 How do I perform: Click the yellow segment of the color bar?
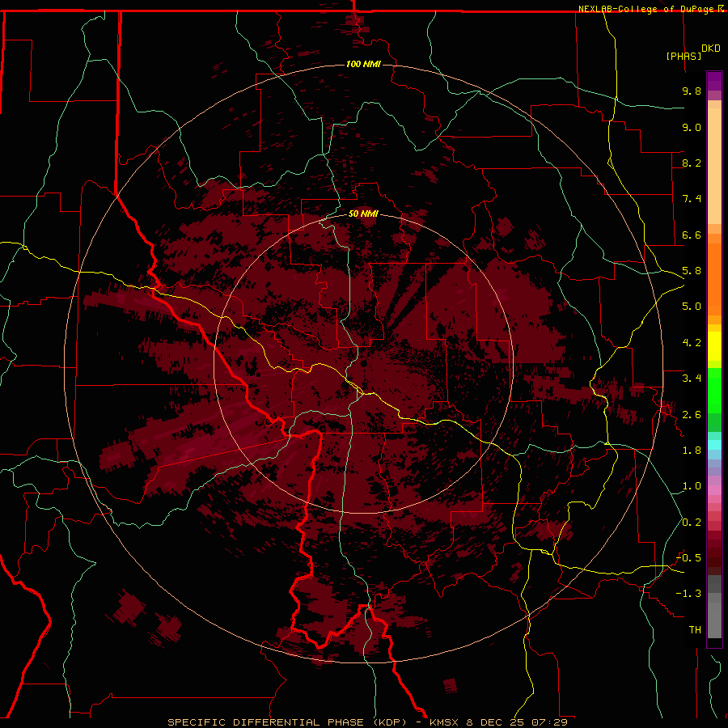tap(714, 346)
